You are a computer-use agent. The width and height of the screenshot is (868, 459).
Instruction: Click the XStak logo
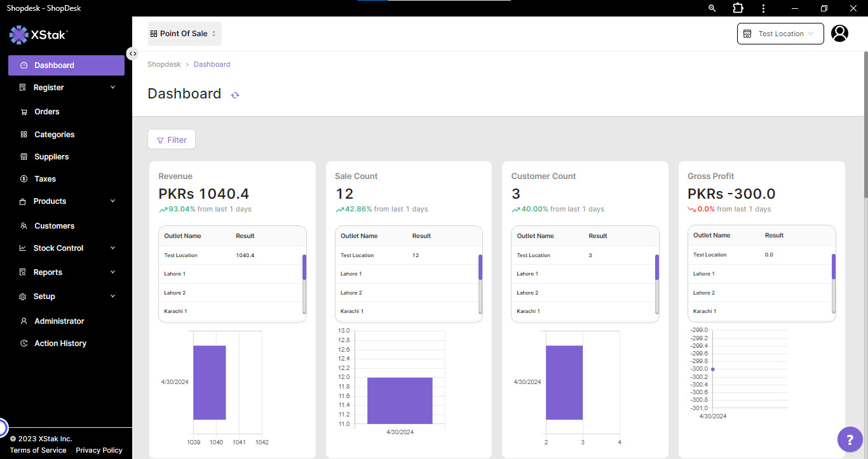pos(39,36)
